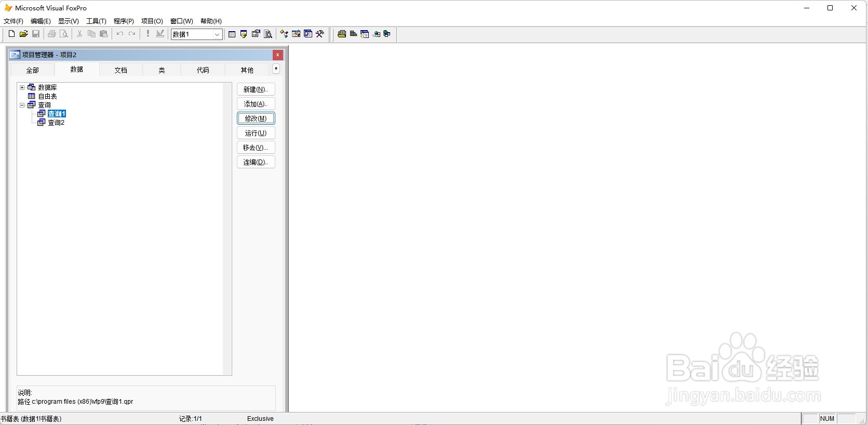Click the 记录:1/1 status bar text
This screenshot has width=868, height=425.
tap(191, 419)
